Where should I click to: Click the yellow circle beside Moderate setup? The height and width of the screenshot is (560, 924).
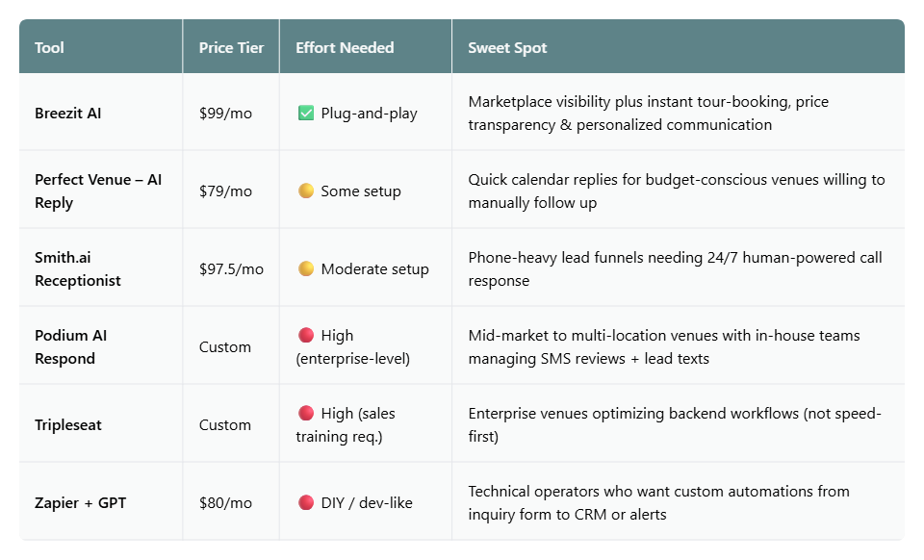click(306, 267)
